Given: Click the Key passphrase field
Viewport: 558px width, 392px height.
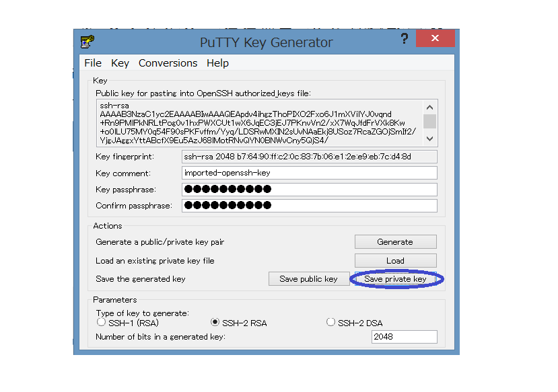Looking at the screenshot, I should 309,190.
